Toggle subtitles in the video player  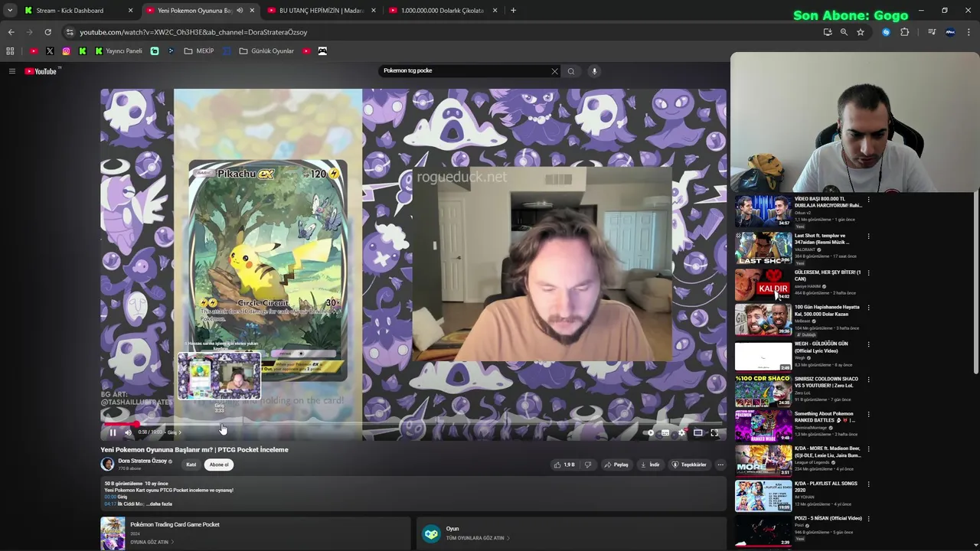click(665, 432)
